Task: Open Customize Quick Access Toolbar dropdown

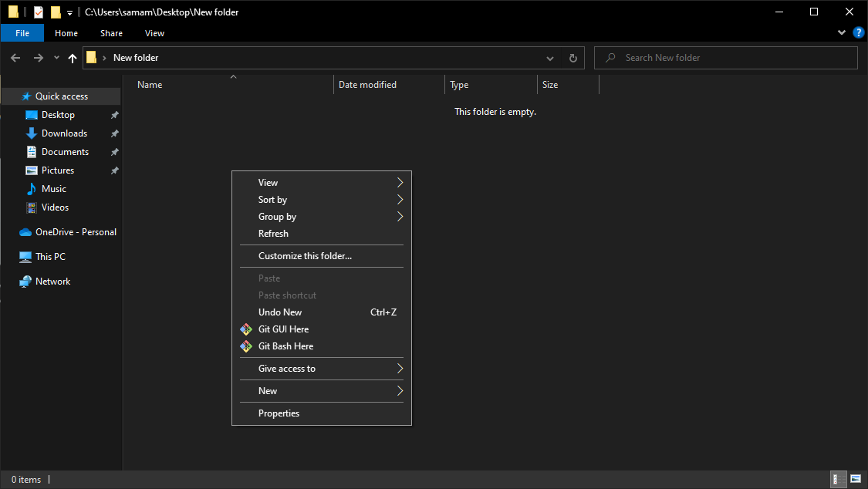Action: tap(69, 12)
